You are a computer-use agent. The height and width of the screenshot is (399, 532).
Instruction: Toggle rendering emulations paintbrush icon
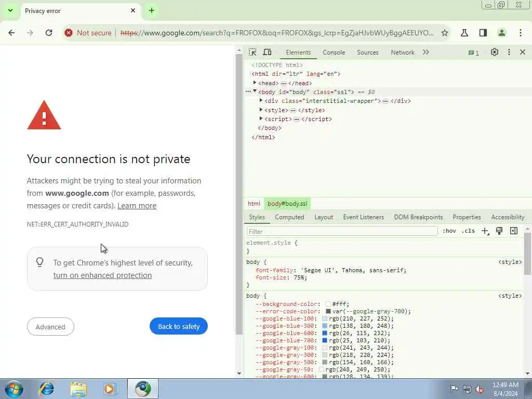[499, 231]
